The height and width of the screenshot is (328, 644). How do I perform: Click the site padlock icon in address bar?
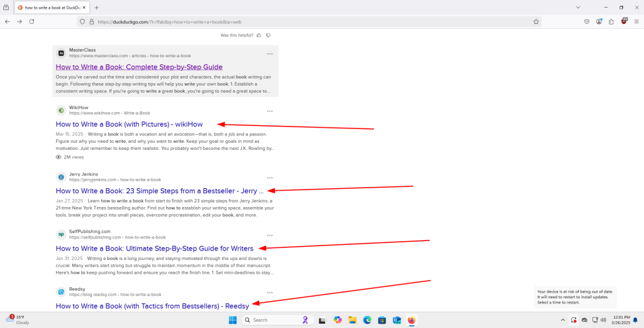(x=92, y=22)
